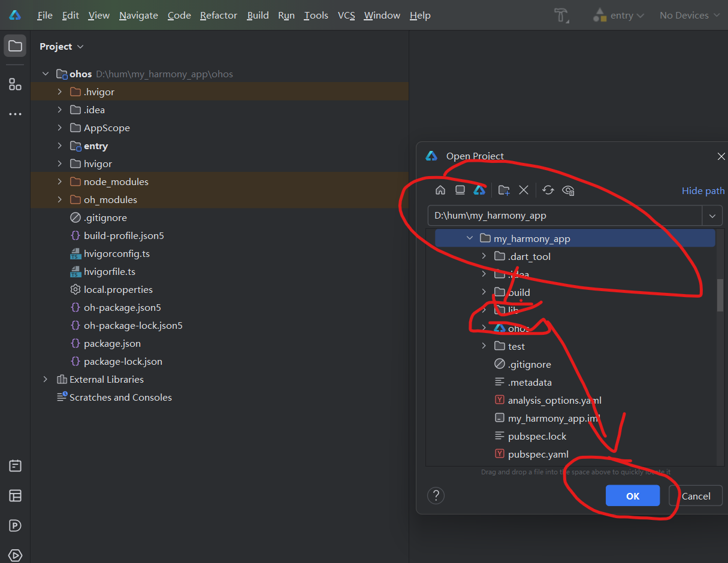Expand the node_modules folder
Screen dimensions: 728x563
59,181
